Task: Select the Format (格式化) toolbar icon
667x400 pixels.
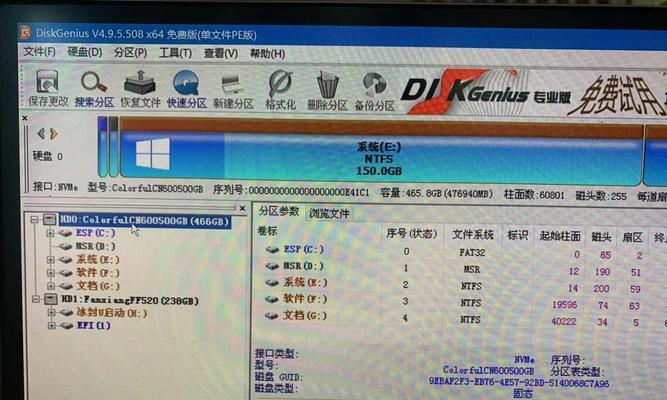Action: pyautogui.click(x=280, y=90)
